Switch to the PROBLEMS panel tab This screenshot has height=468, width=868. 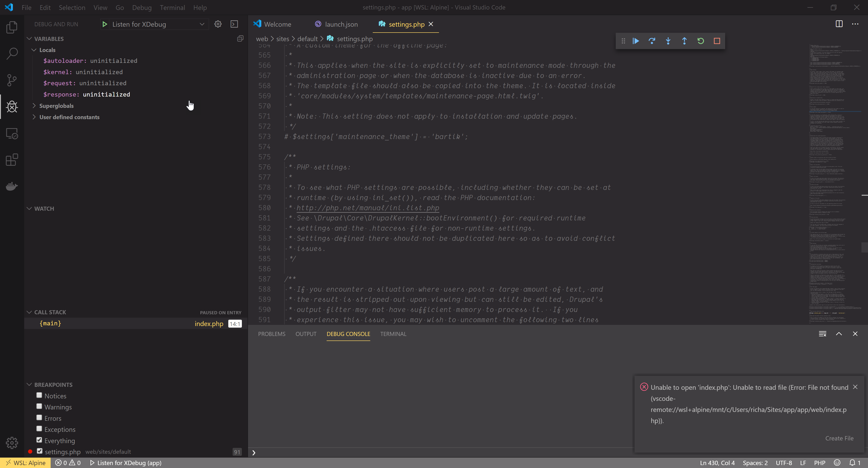pyautogui.click(x=271, y=334)
